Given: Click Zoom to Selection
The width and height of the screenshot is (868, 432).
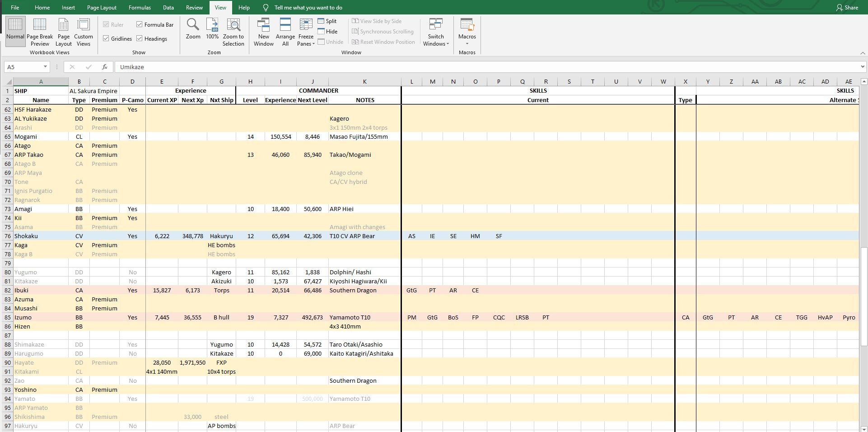Looking at the screenshot, I should click(233, 32).
